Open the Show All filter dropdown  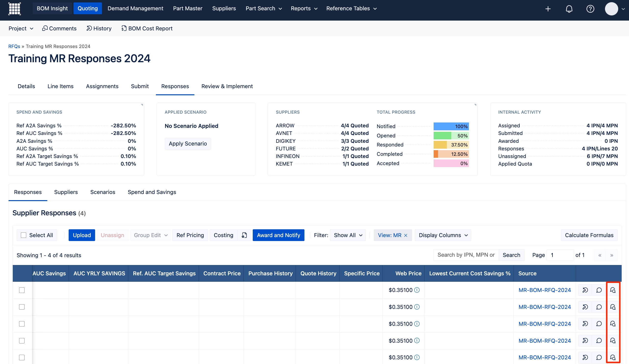(348, 235)
